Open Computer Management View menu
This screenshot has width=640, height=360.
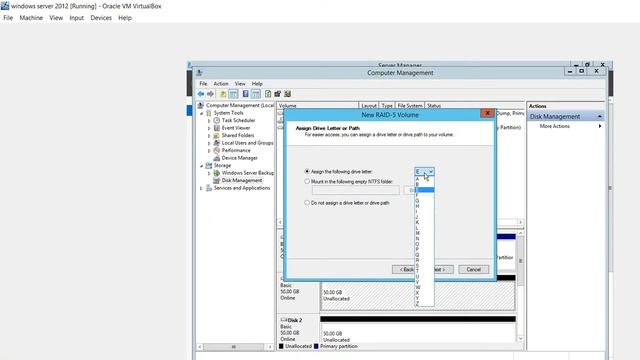pyautogui.click(x=240, y=84)
